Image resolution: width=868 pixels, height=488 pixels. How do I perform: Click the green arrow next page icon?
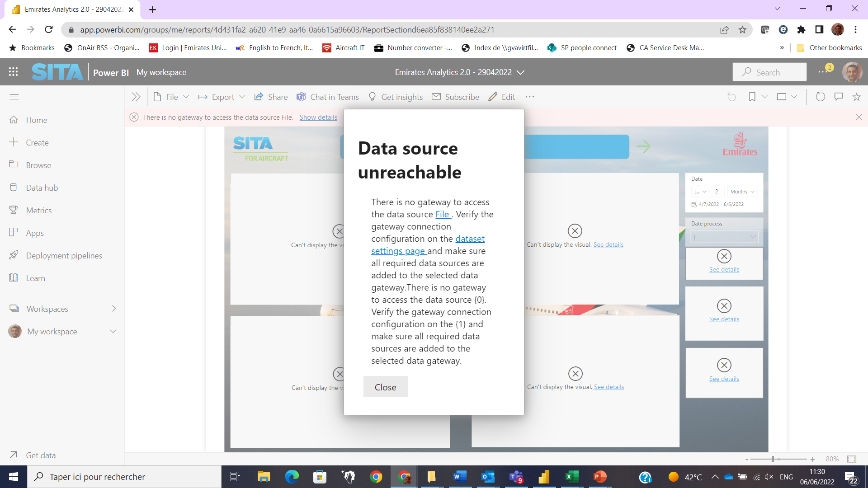click(643, 146)
